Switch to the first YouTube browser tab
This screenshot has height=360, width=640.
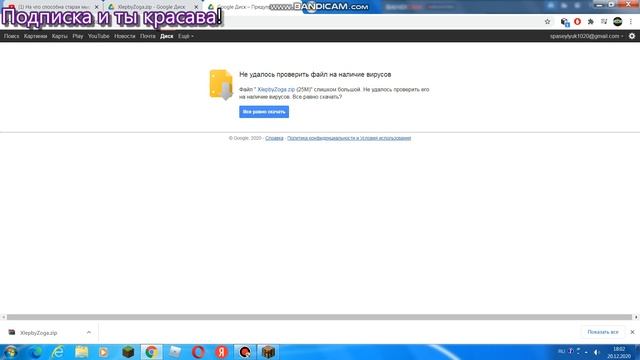click(x=53, y=7)
